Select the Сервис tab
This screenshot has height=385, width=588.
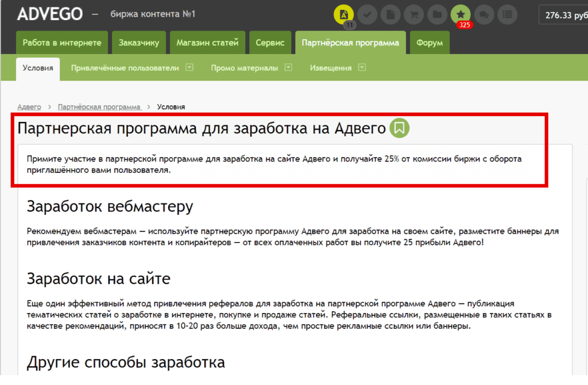[x=270, y=43]
